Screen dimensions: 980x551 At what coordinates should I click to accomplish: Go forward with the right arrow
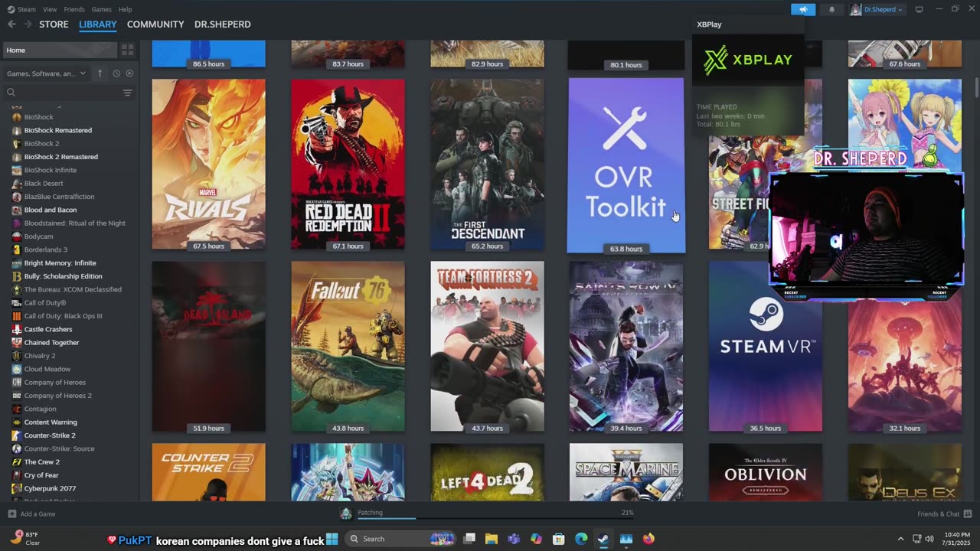pyautogui.click(x=28, y=24)
